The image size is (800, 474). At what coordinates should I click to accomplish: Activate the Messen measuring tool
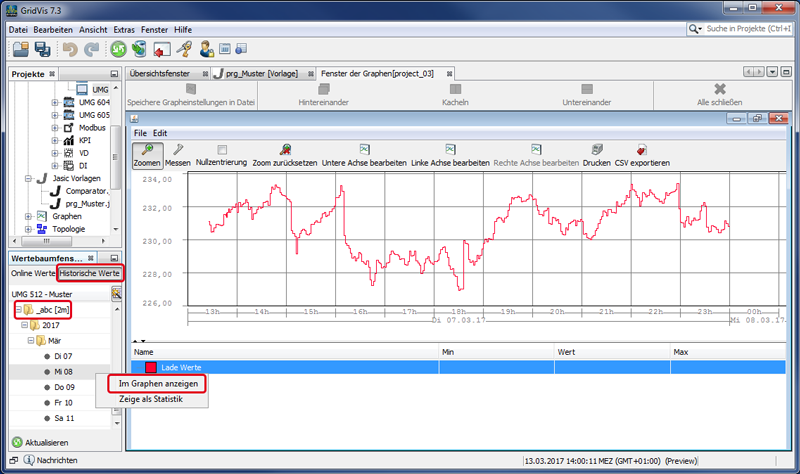coord(178,149)
